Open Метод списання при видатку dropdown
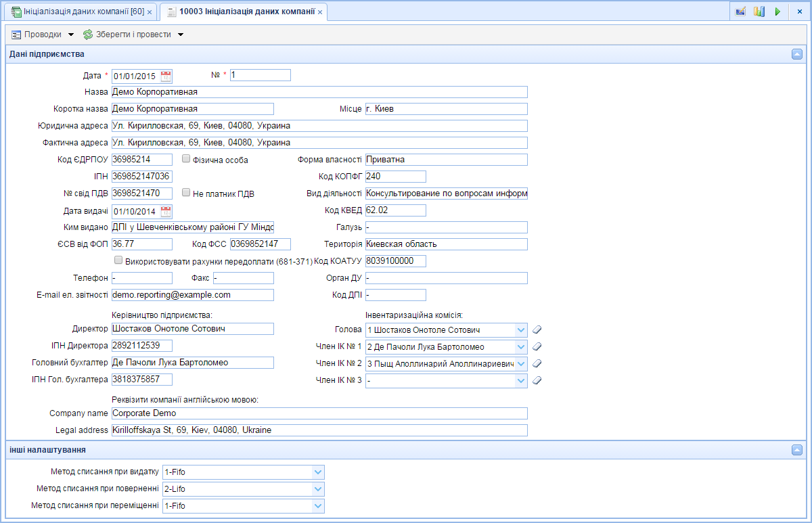The image size is (812, 523). [318, 472]
